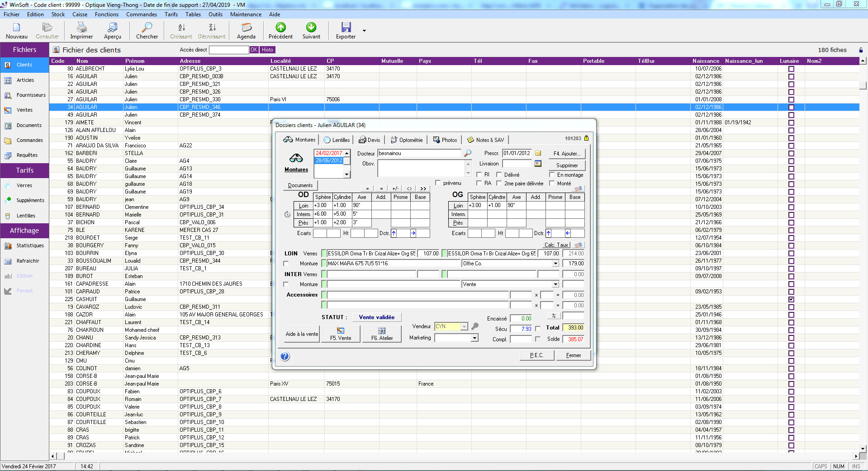This screenshot has height=471, width=868.
Task: Click in the Docteur input field
Action: coord(420,153)
